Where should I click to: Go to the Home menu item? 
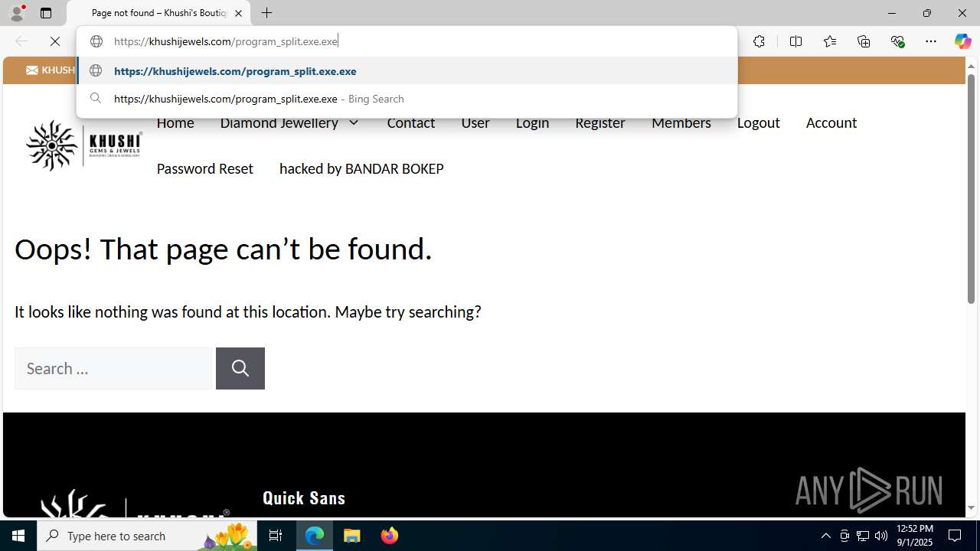click(175, 122)
